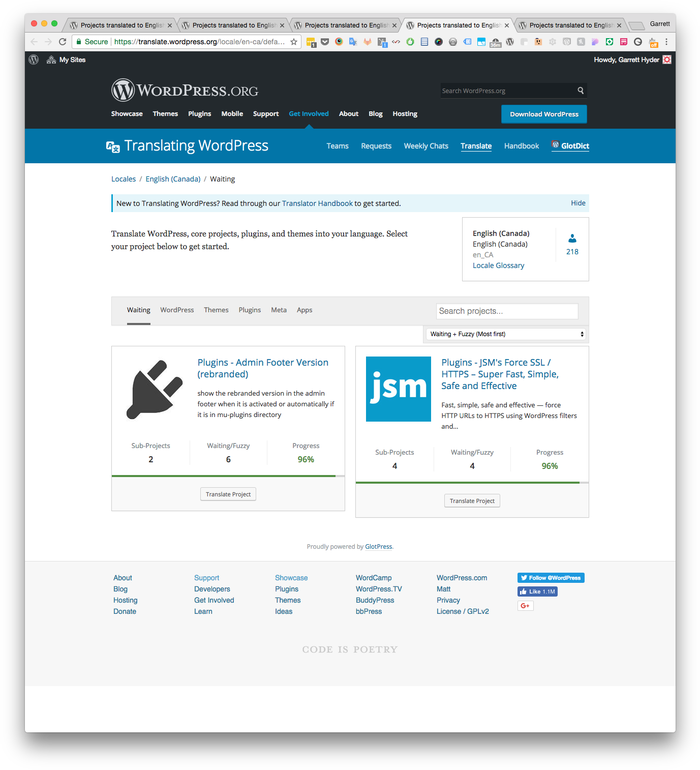Screen dimensions: 700x770
Task: Click the 36m timer extension icon
Action: click(496, 42)
